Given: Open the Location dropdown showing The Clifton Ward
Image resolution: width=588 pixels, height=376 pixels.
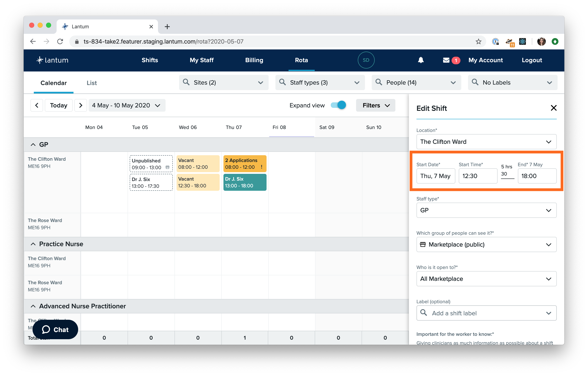Looking at the screenshot, I should coord(486,141).
